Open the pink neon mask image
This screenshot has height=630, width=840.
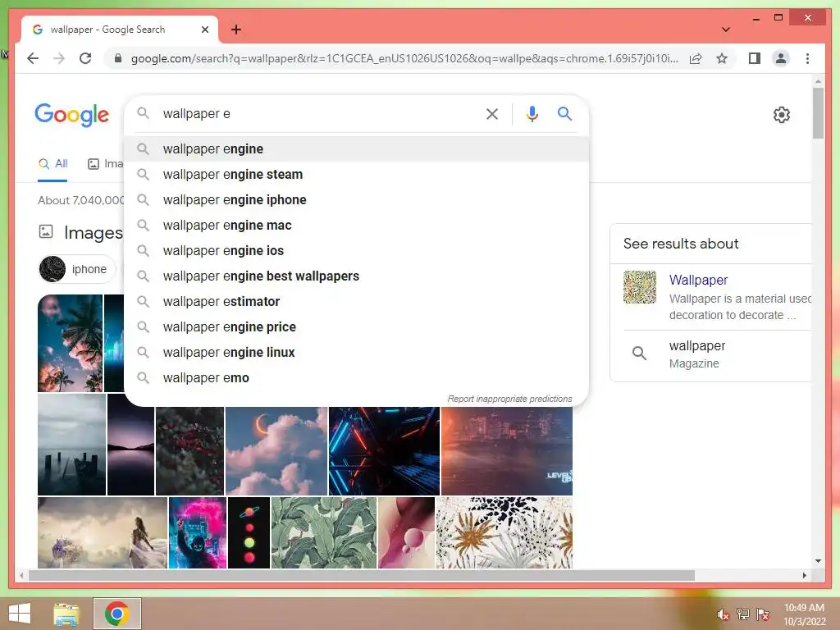(x=197, y=532)
